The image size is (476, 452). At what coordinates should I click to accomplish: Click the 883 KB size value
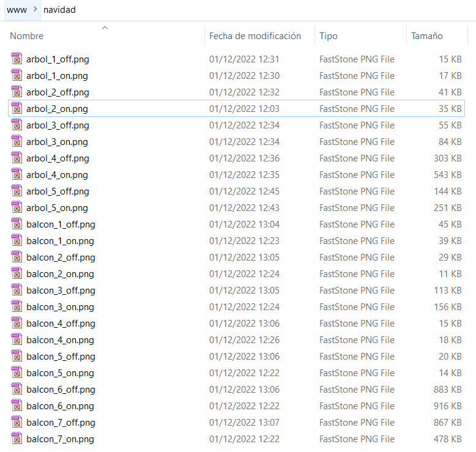[448, 390]
